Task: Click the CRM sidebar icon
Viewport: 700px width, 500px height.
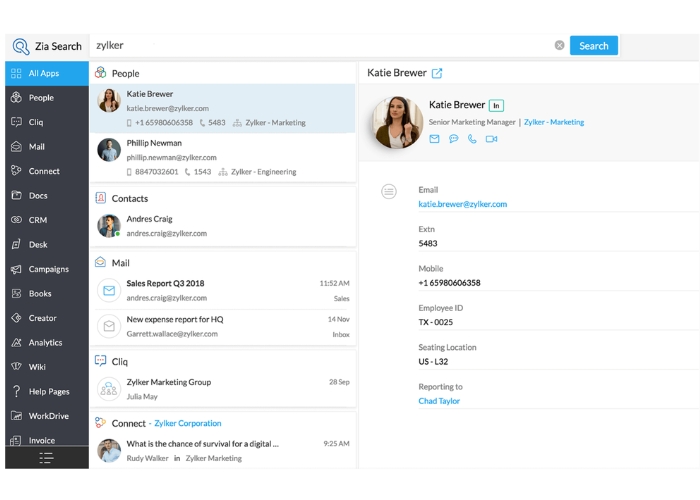Action: [x=17, y=220]
